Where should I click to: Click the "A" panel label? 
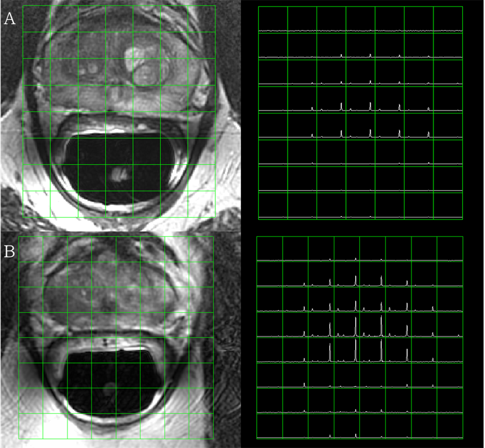9,19
